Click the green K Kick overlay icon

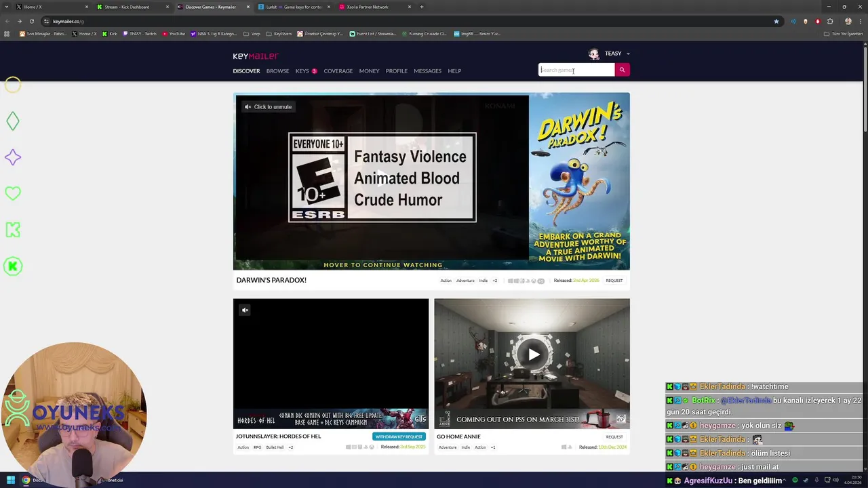[13, 230]
